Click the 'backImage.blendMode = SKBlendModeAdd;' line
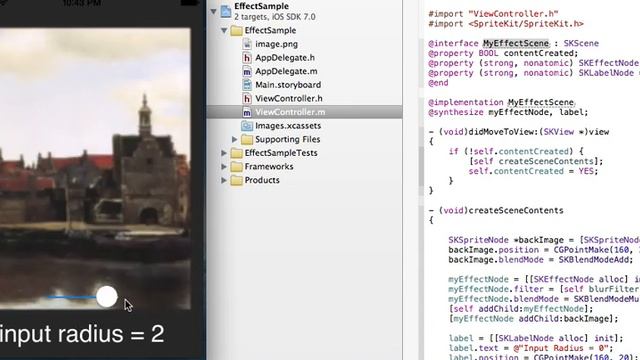 point(541,260)
